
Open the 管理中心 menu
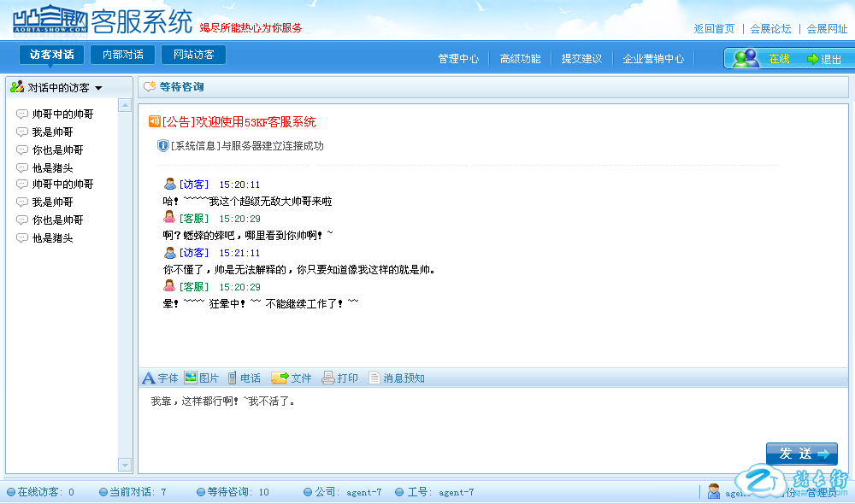coord(458,59)
